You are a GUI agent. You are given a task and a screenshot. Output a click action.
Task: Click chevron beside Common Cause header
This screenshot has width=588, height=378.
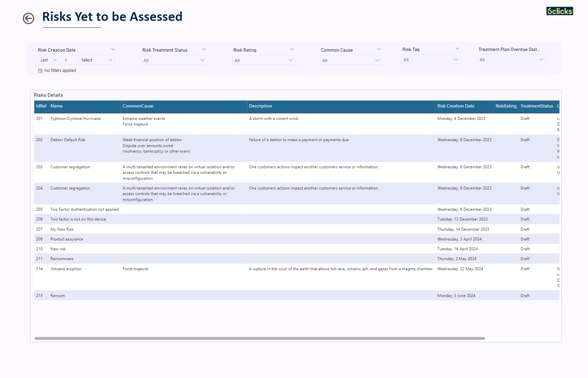click(x=379, y=49)
